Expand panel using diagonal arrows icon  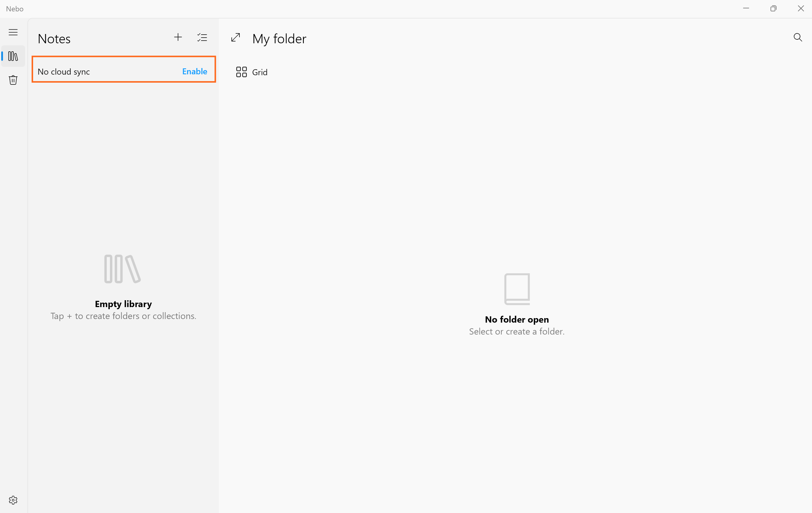pyautogui.click(x=236, y=38)
